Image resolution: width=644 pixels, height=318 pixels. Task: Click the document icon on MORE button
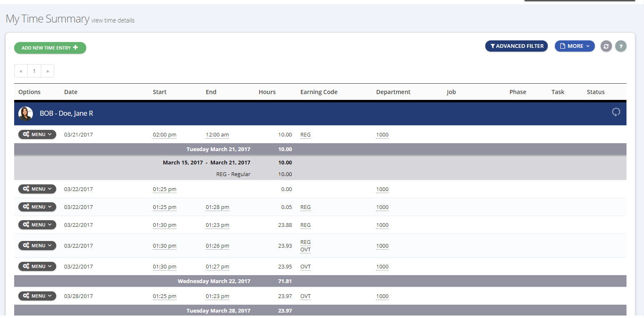pos(562,46)
